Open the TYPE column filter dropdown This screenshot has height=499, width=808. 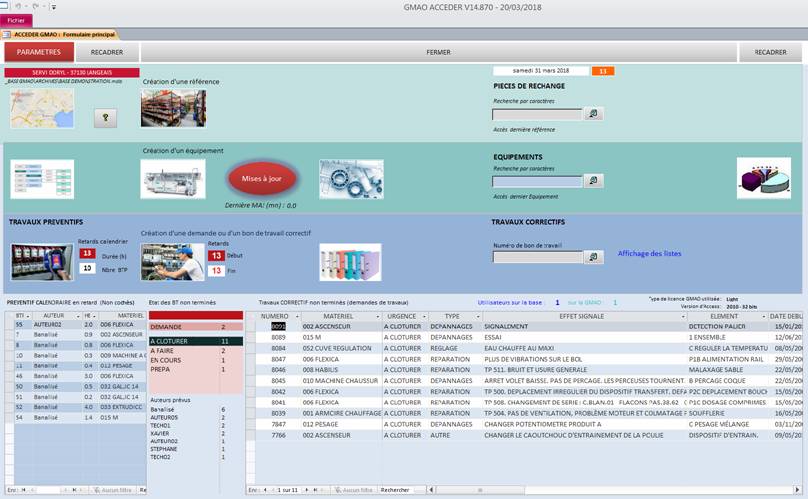point(478,316)
